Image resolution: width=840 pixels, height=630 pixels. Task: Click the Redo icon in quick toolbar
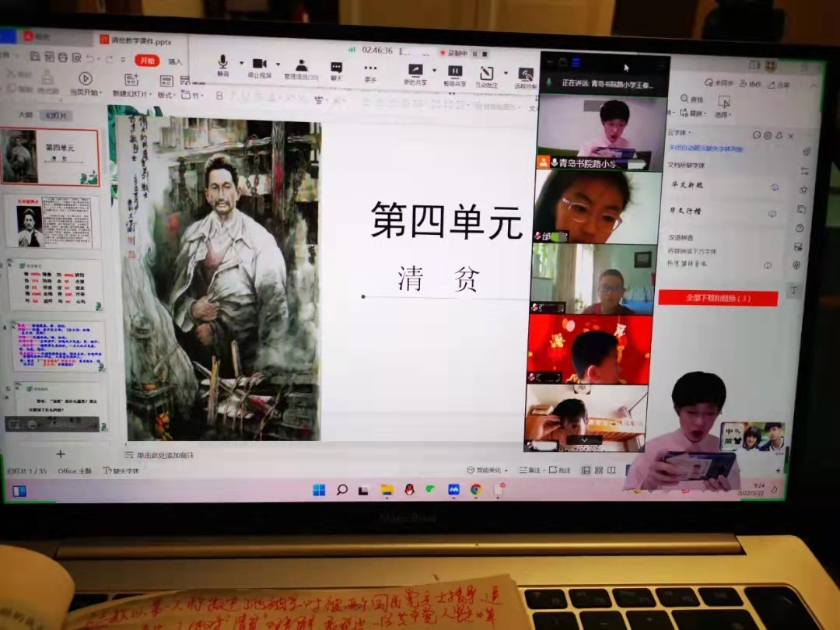(110, 59)
